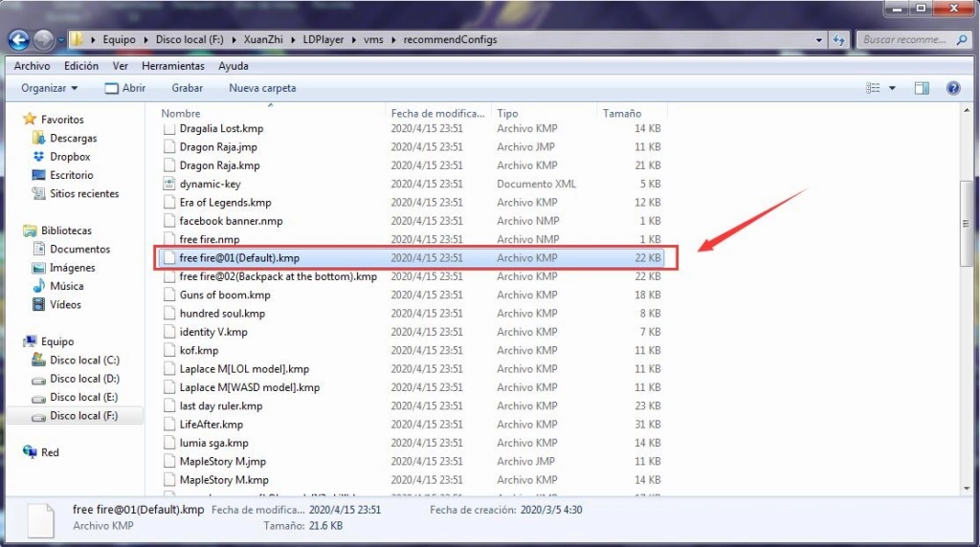Click the Abrir toolbar button
980x547 pixels.
pos(125,88)
